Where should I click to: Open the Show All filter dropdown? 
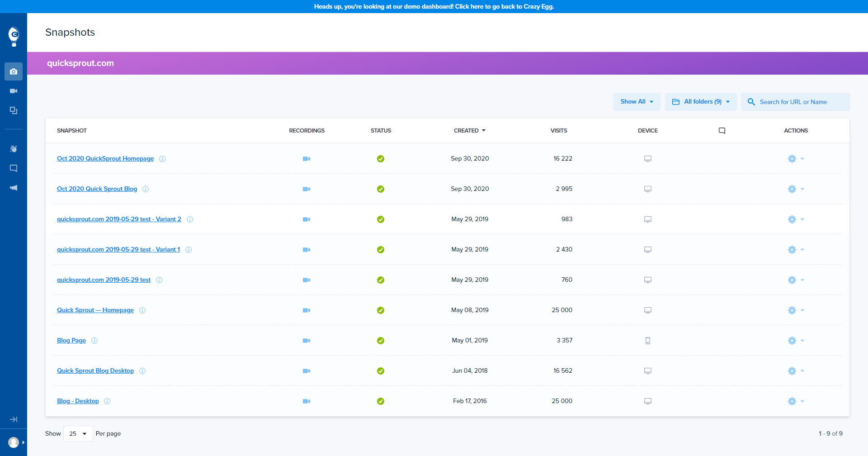click(x=637, y=102)
